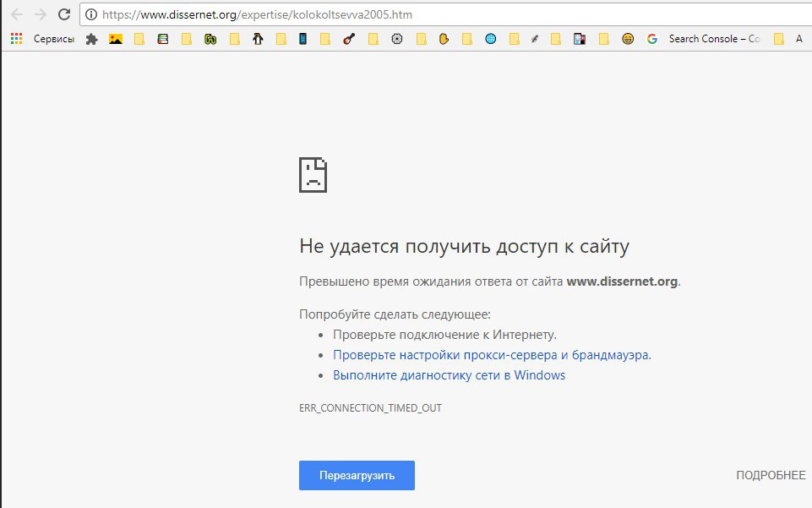Click the browser forward arrow

[41, 14]
